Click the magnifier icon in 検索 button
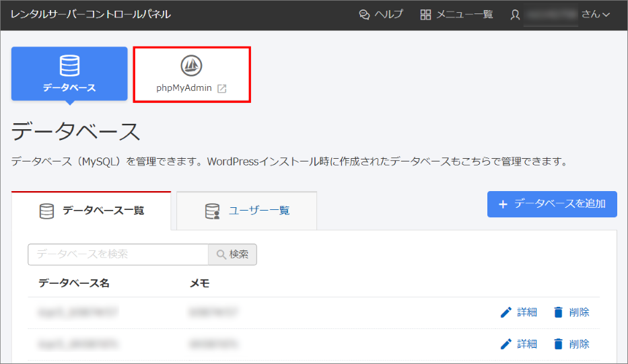 tap(221, 254)
